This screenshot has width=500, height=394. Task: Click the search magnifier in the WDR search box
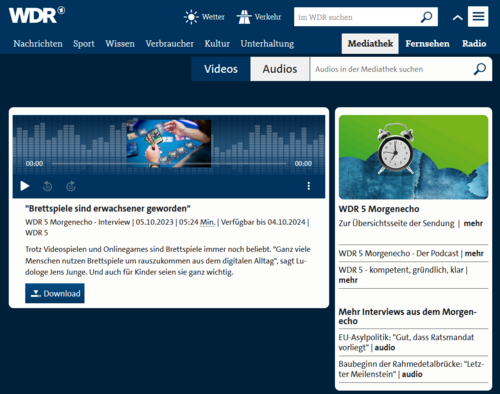click(x=426, y=17)
